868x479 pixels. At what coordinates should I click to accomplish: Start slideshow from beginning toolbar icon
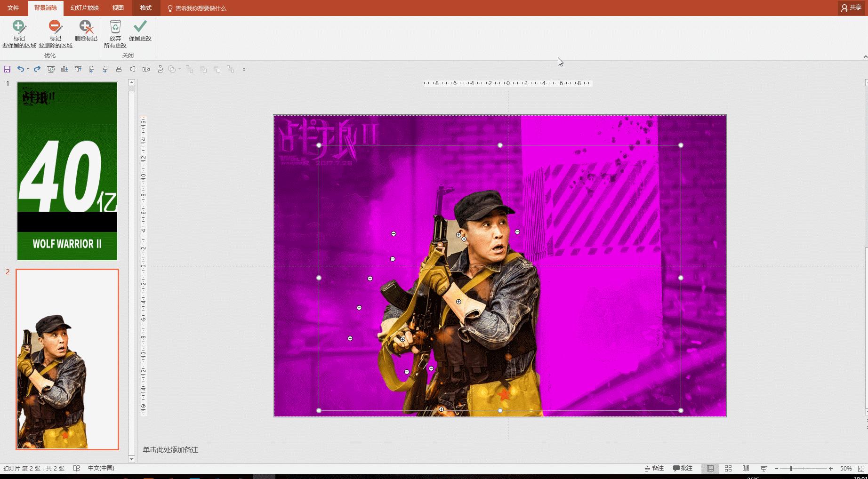pos(51,69)
